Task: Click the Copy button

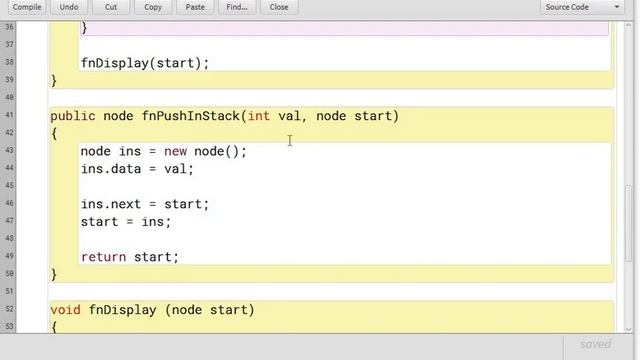Action: coord(153,7)
